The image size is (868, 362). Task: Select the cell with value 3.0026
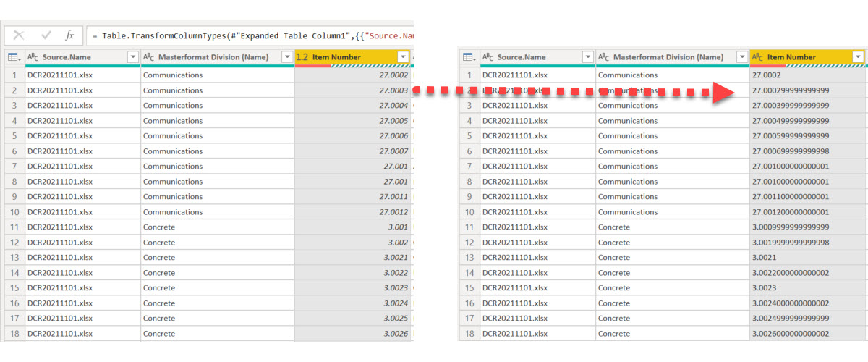coord(353,334)
